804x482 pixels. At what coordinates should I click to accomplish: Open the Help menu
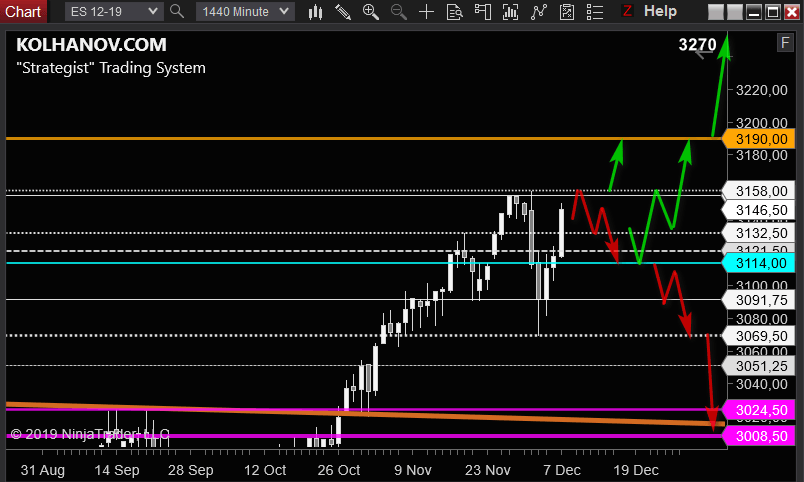point(660,11)
